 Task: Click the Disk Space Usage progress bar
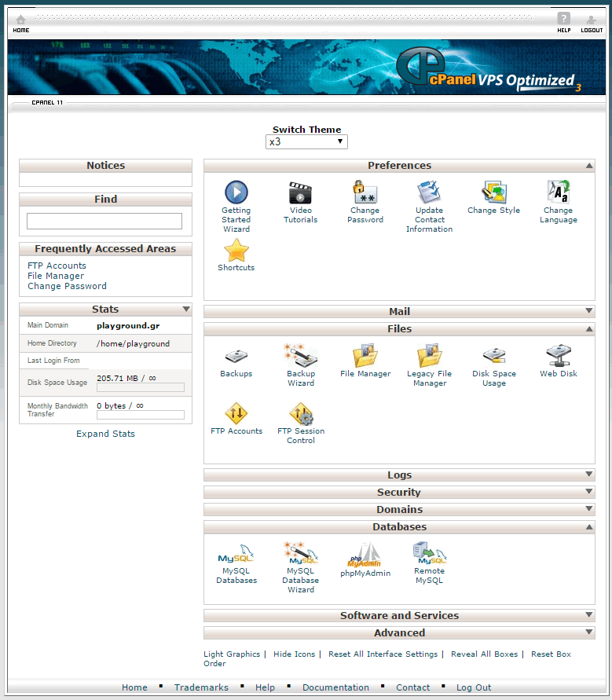click(141, 387)
